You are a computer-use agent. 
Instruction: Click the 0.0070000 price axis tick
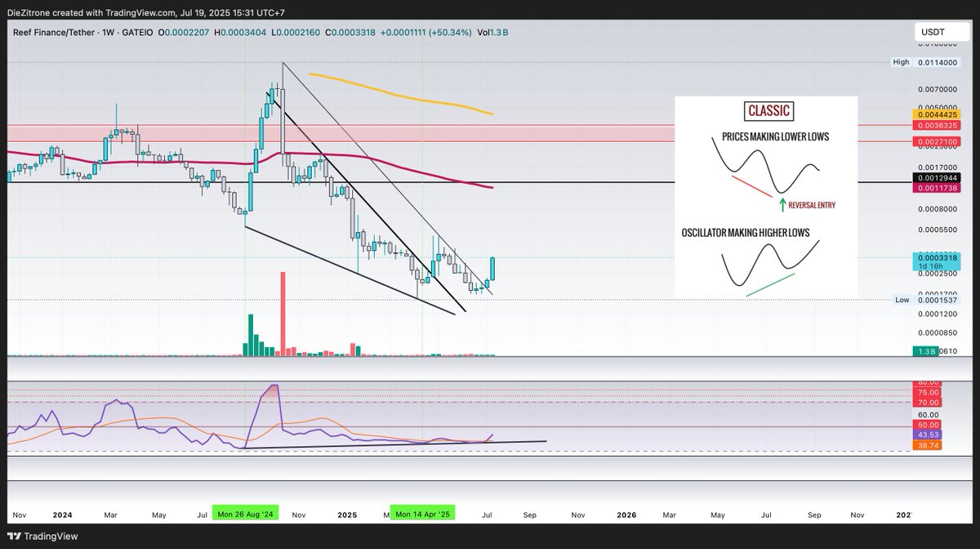click(937, 88)
